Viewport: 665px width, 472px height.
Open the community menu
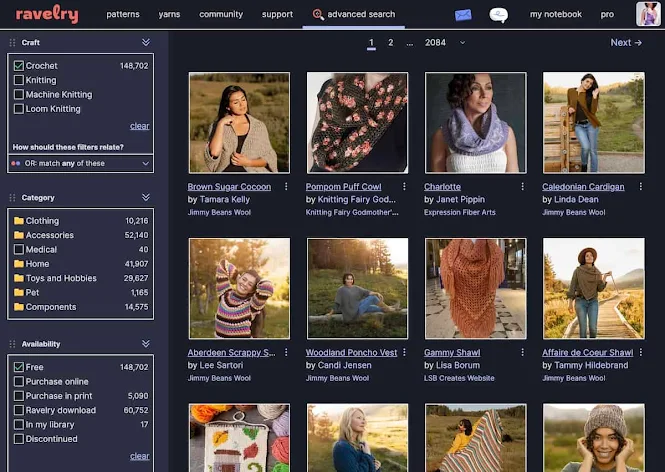pyautogui.click(x=221, y=14)
